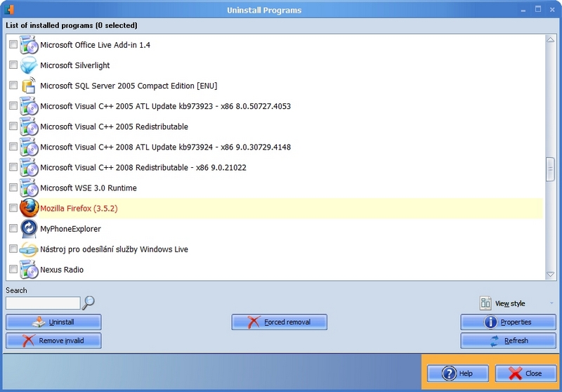Select Microsoft Office Live Add-in 1.4 text

(95, 45)
